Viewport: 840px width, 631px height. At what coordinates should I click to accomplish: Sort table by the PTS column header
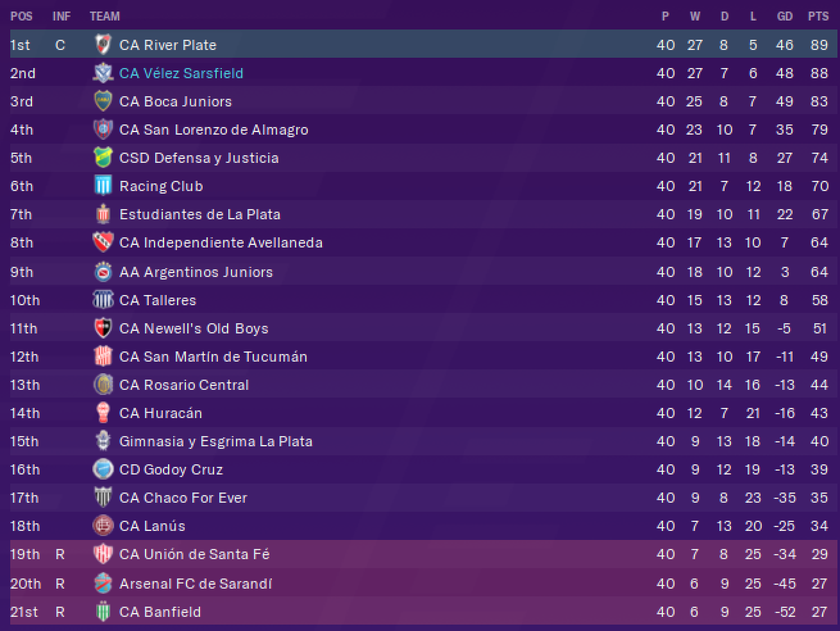pos(818,16)
